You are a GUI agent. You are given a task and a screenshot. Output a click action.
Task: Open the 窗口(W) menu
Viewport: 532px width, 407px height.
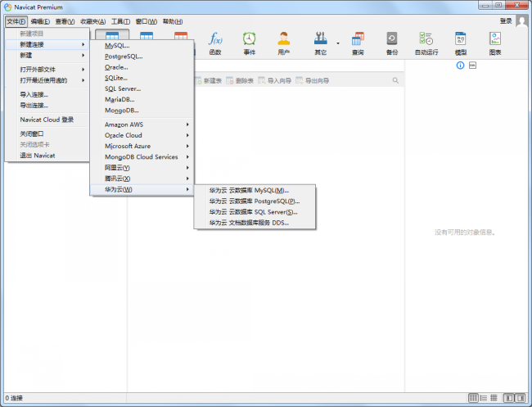[x=147, y=21]
